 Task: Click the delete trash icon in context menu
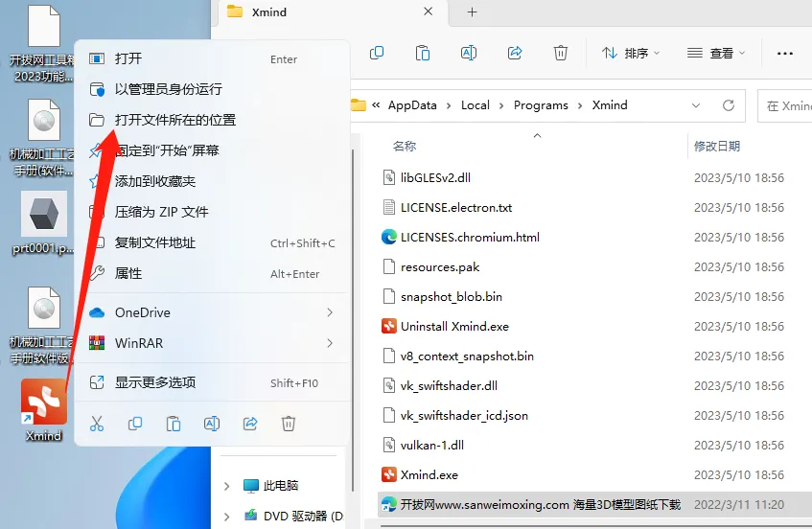click(x=289, y=424)
